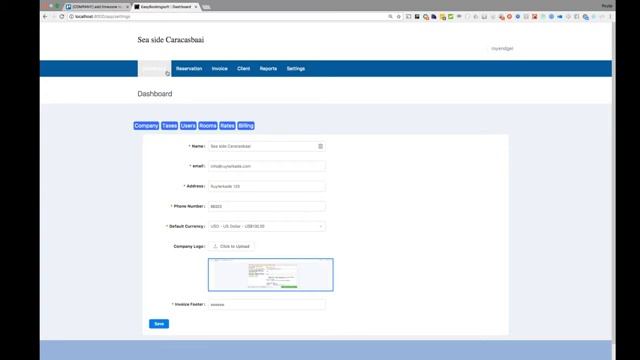Expand the Default Currency dropdown
640x360 pixels.
[x=267, y=226]
